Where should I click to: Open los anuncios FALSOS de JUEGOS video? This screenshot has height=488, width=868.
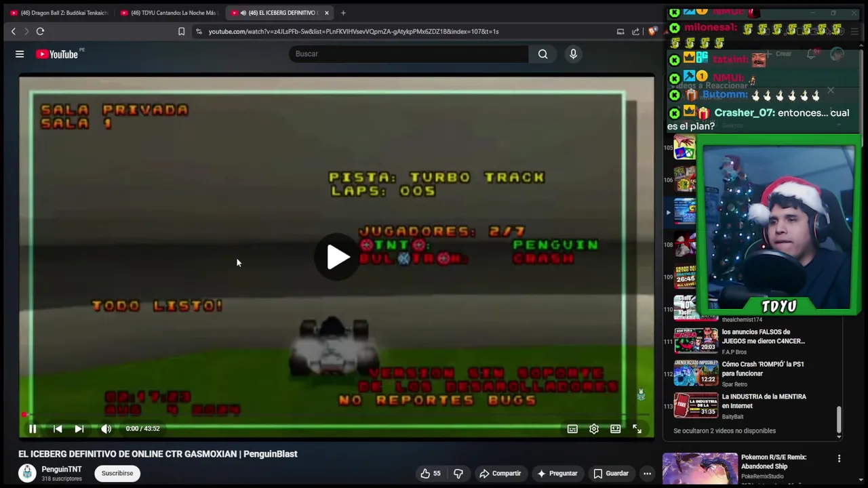pos(763,337)
